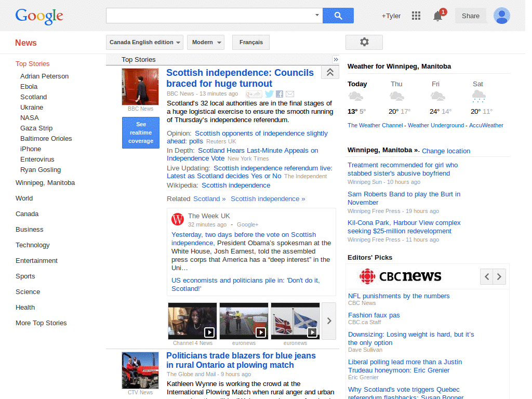The image size is (532, 399).
Task: Open the +Tyler profile link
Action: 391,16
